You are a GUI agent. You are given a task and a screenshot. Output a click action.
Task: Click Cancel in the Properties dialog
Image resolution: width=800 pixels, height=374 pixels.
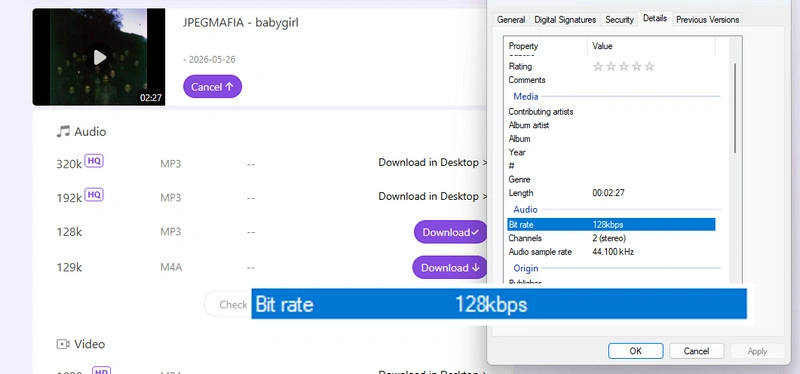click(x=696, y=351)
